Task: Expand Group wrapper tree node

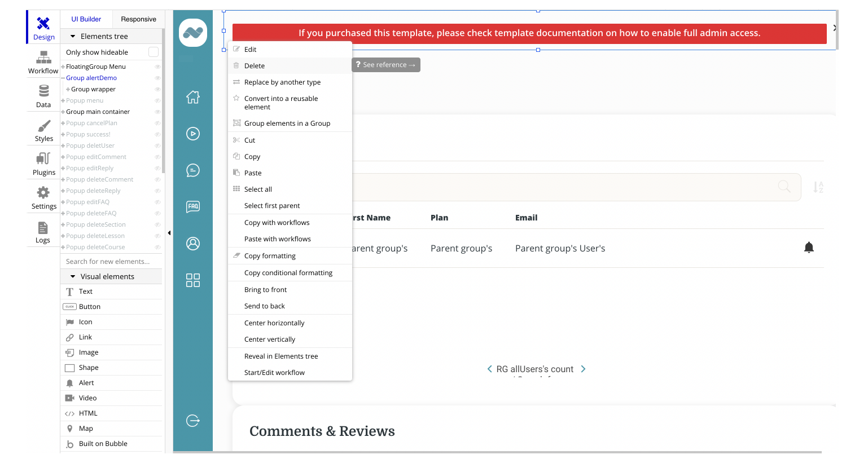Action: click(68, 89)
